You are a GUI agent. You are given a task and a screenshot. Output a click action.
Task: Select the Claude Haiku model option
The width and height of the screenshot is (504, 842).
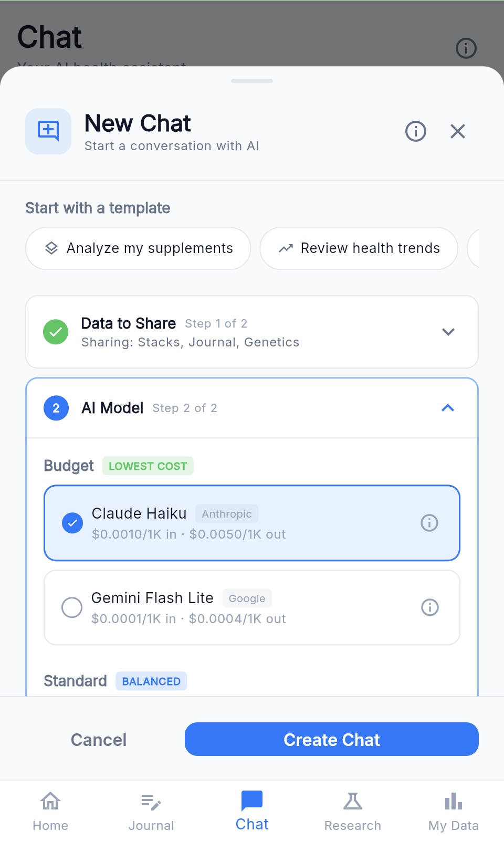pyautogui.click(x=252, y=523)
